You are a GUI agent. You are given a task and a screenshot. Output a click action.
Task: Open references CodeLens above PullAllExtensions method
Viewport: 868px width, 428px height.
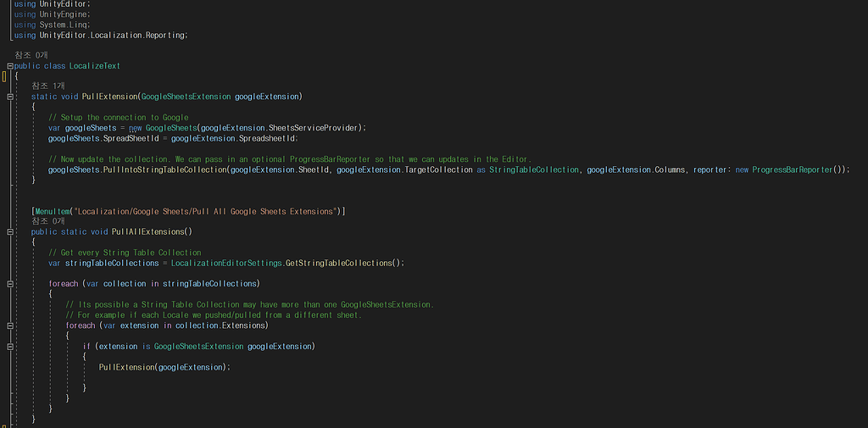tap(48, 220)
